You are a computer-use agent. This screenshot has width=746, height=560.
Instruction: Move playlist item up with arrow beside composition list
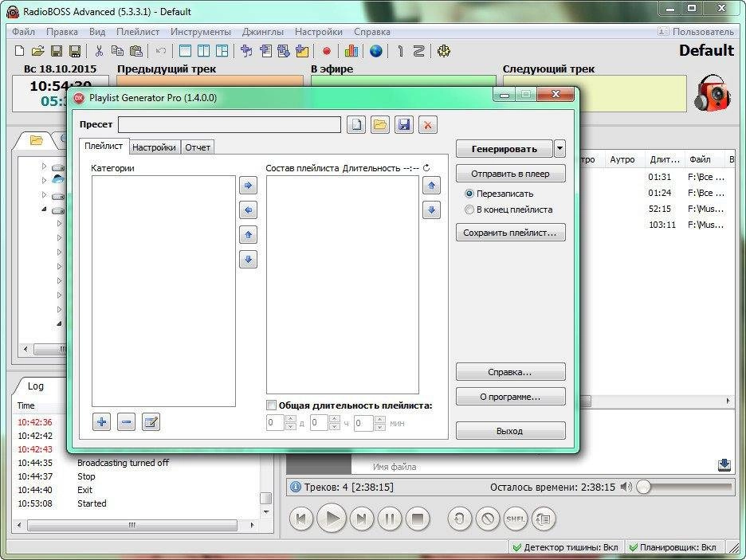[x=431, y=186]
